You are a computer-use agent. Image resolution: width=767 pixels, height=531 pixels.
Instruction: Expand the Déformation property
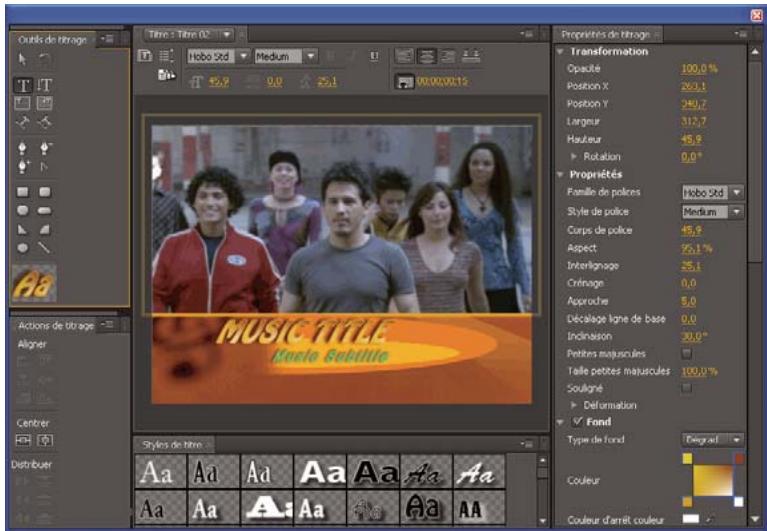(574, 405)
